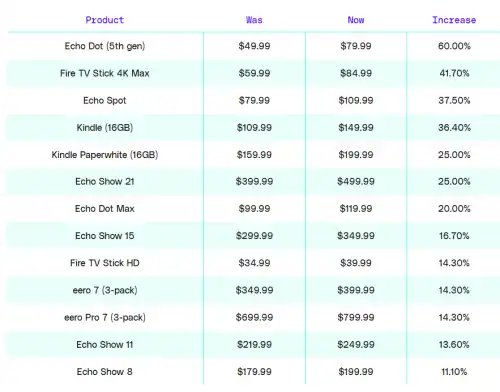The image size is (500, 392).
Task: Click the 60.00% increase value
Action: (x=454, y=46)
